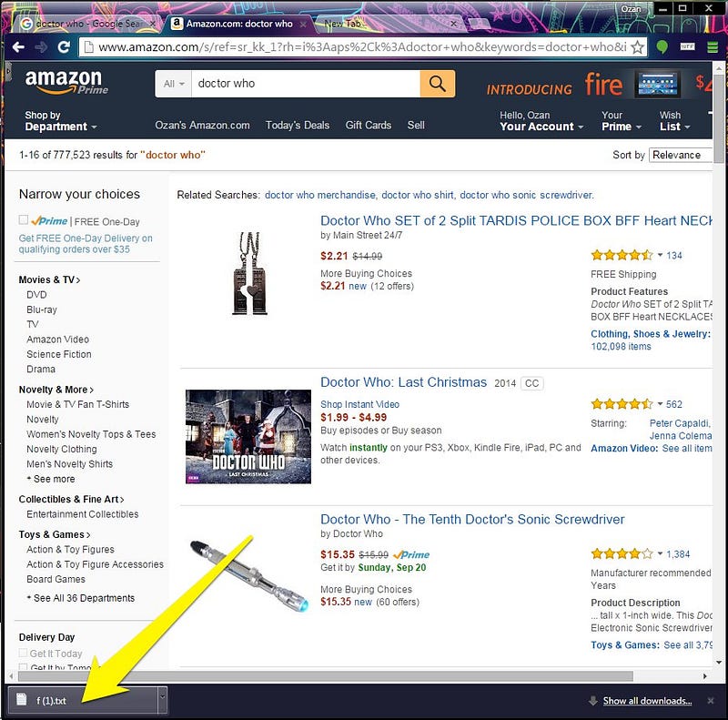
Task: Click the browser address bar
Action: [362, 47]
